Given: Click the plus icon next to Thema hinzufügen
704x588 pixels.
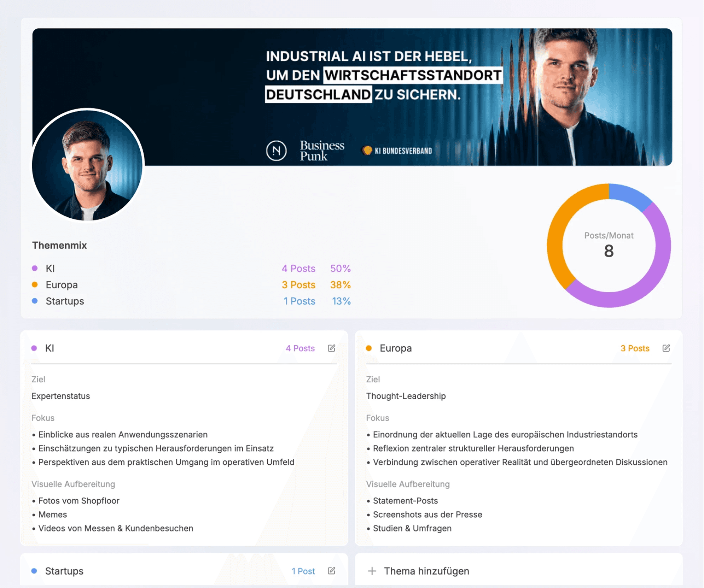Looking at the screenshot, I should coord(372,571).
